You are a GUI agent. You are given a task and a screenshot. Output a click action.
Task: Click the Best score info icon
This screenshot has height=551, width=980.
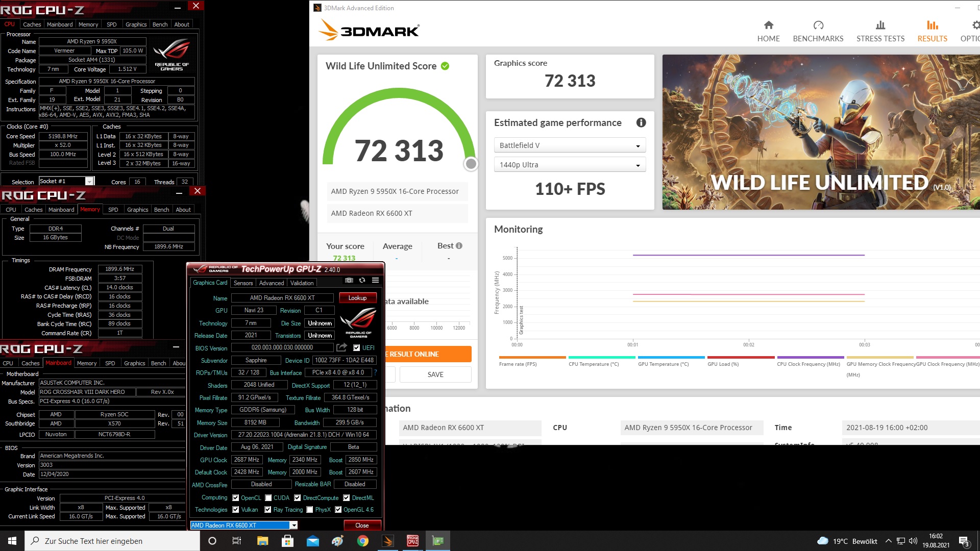[x=459, y=245]
